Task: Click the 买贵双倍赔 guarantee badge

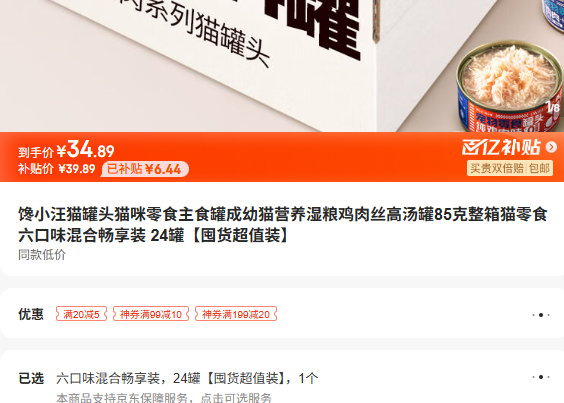Action: [x=497, y=168]
